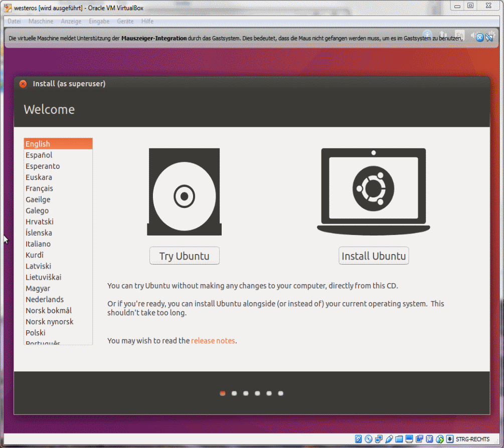Minimize the VirtualBox window
The image size is (504, 448).
click(457, 6)
